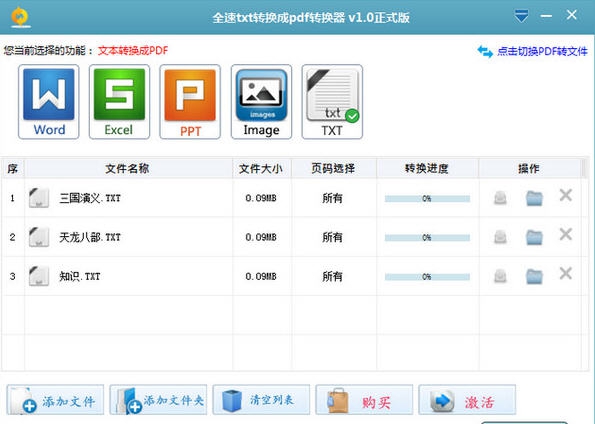Remove 知识.TXT from the list

(565, 273)
